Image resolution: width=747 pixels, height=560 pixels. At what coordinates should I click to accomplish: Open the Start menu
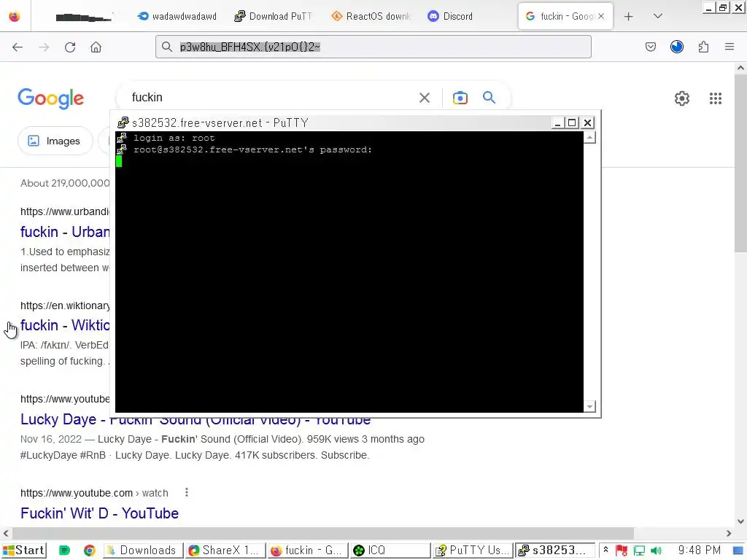click(x=24, y=551)
